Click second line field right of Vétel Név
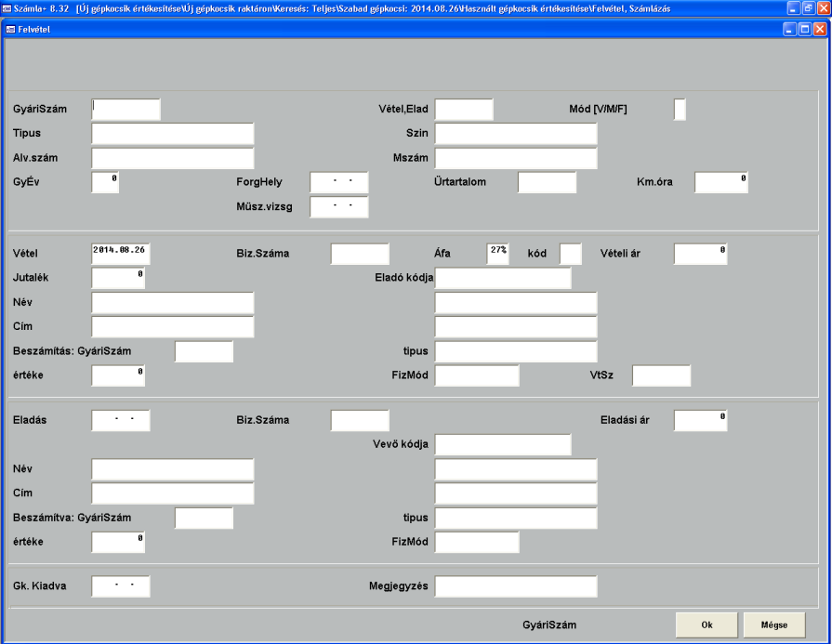 coord(516,302)
